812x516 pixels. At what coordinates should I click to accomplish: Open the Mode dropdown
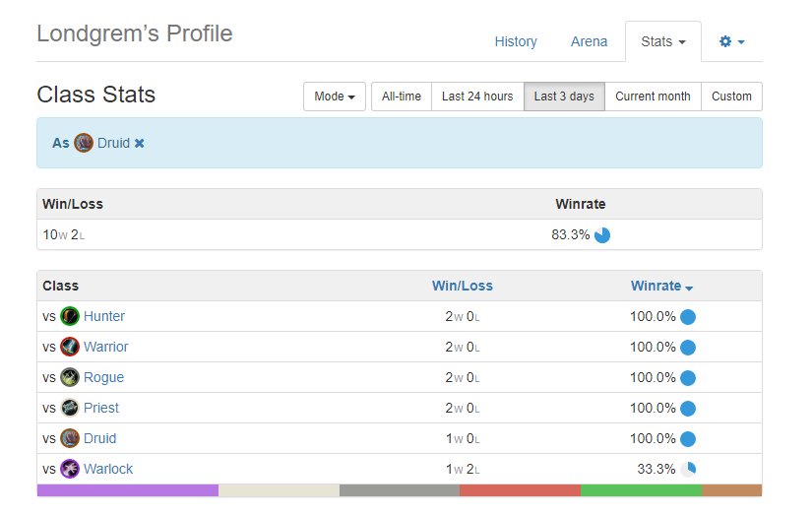click(335, 97)
